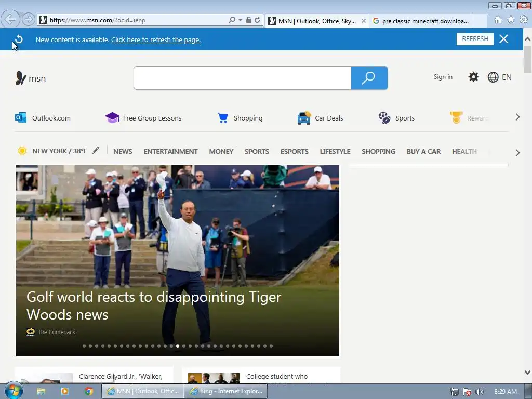Screen dimensions: 532x399
Task: Open 'College student who' article
Action: point(277,376)
